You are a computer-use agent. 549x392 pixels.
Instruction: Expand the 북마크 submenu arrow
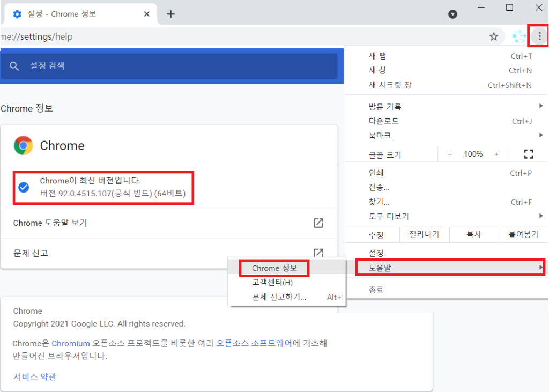(x=540, y=135)
